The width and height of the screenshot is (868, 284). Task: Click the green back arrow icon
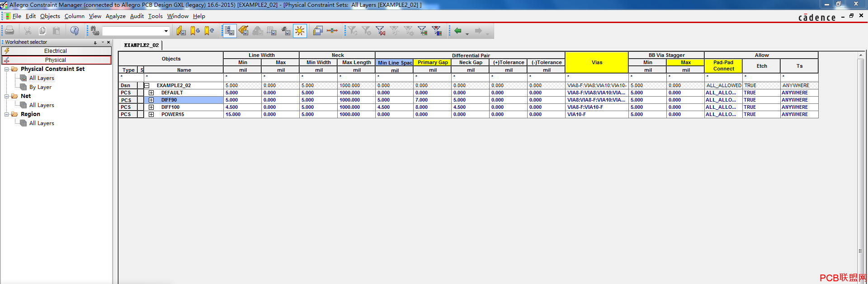tap(458, 31)
